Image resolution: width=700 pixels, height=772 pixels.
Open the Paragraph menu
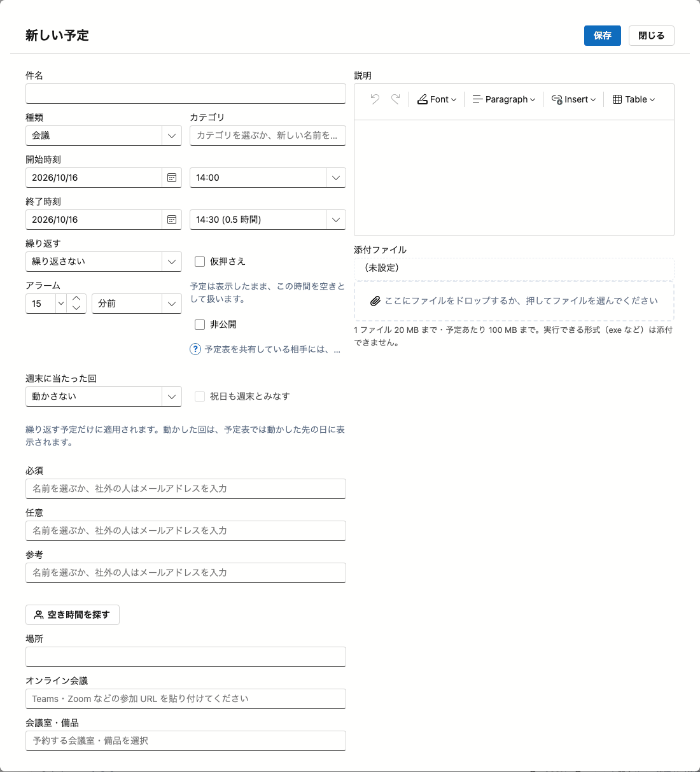[504, 99]
